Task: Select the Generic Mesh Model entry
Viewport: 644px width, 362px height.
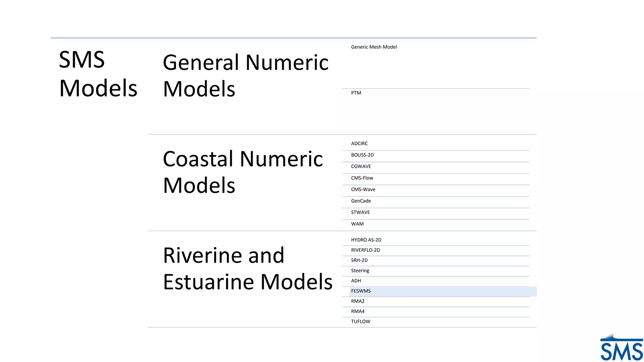Action: click(374, 47)
